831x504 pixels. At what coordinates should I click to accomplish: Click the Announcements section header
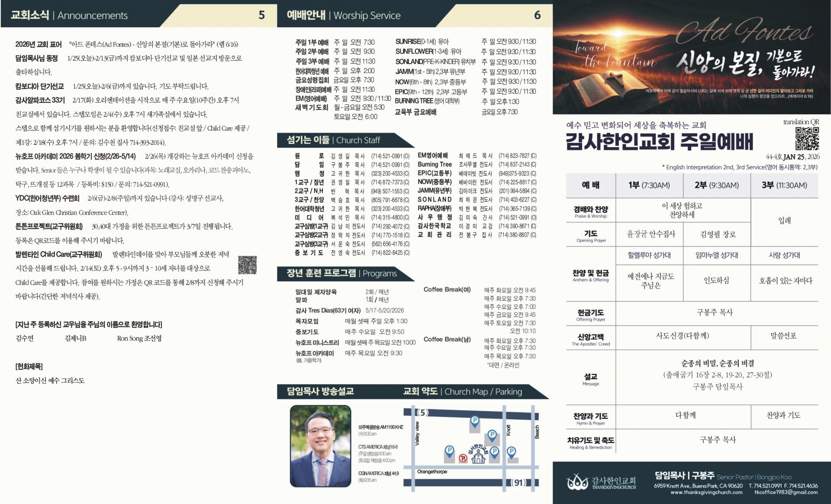(x=69, y=16)
